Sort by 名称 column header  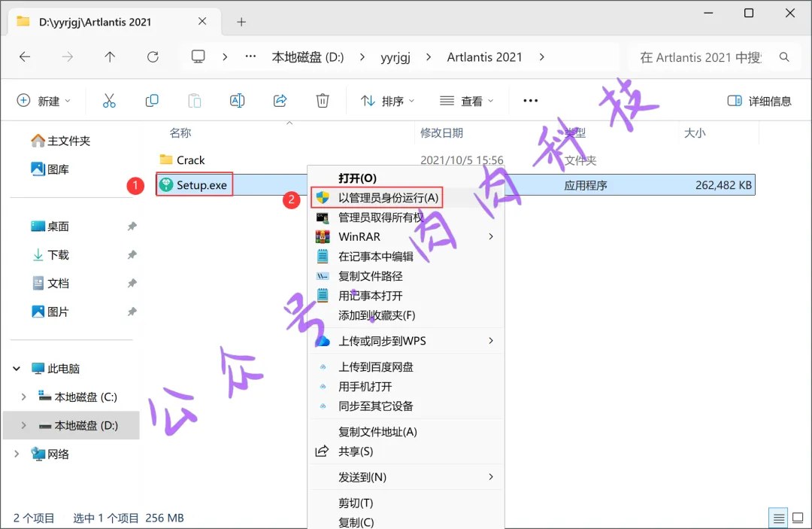pos(180,133)
